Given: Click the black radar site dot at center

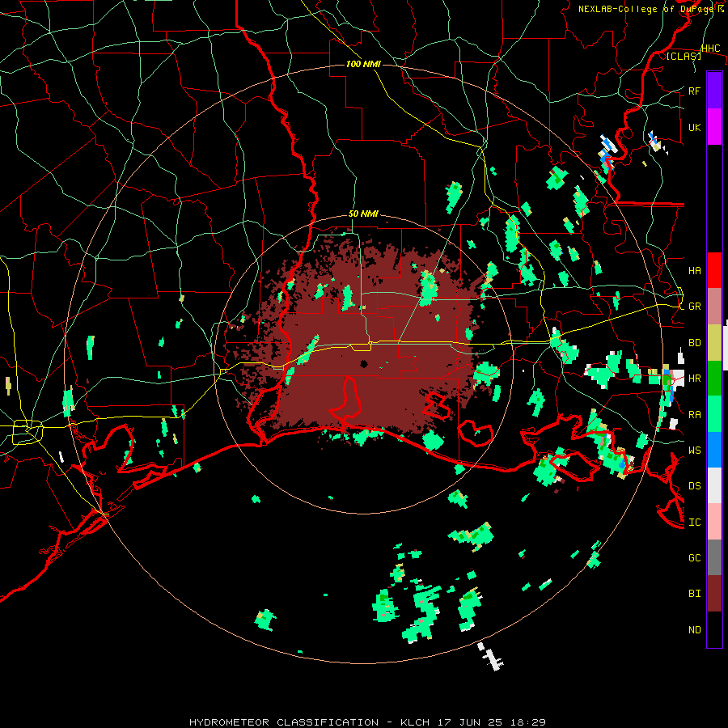Looking at the screenshot, I should click(x=363, y=364).
